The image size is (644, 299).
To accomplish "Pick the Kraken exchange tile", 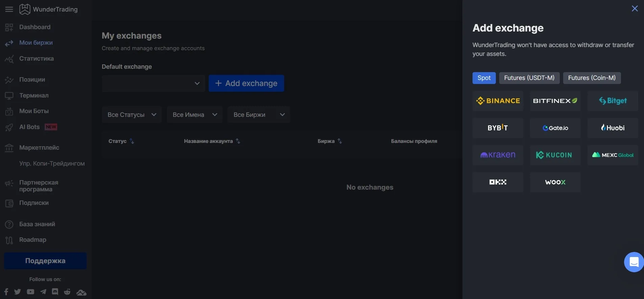I will click(498, 155).
